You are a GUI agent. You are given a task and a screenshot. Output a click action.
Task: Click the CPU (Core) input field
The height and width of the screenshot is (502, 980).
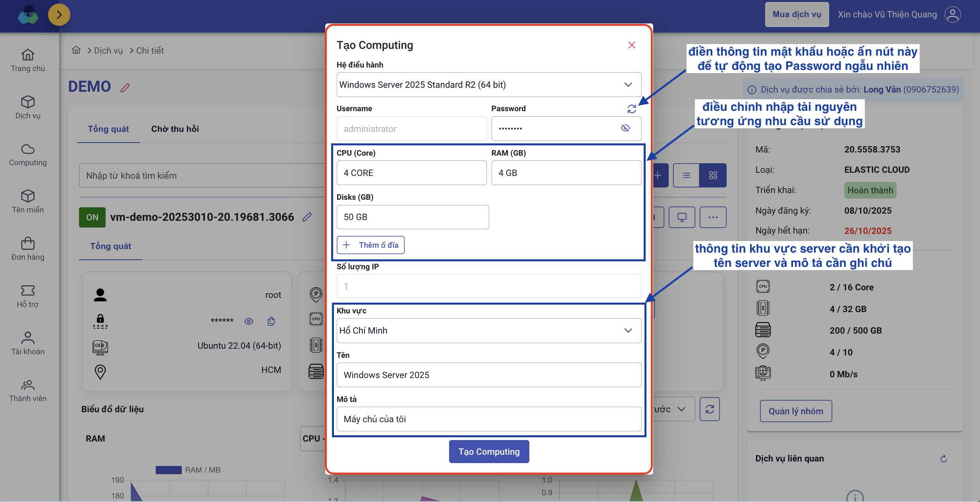411,173
